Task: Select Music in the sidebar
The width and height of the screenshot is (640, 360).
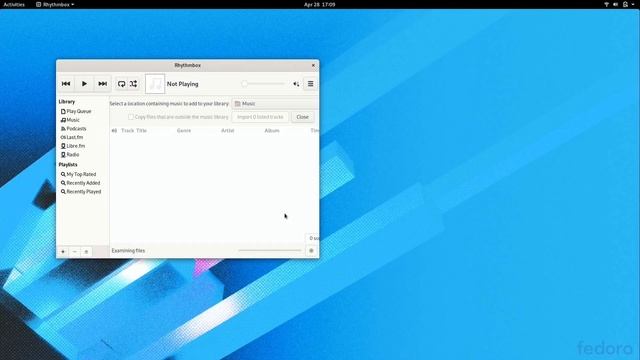Action: 70,120
